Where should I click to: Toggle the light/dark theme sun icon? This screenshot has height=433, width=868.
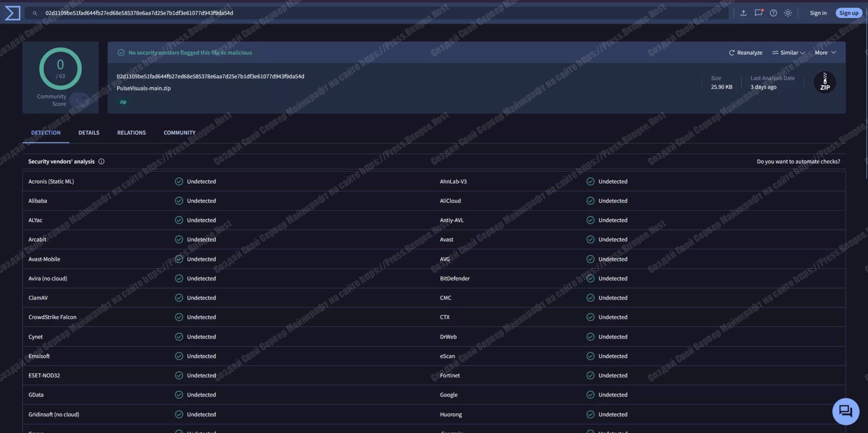(788, 13)
